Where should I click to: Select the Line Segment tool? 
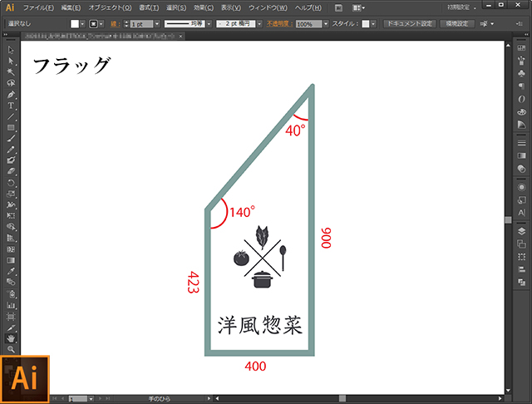click(11, 116)
